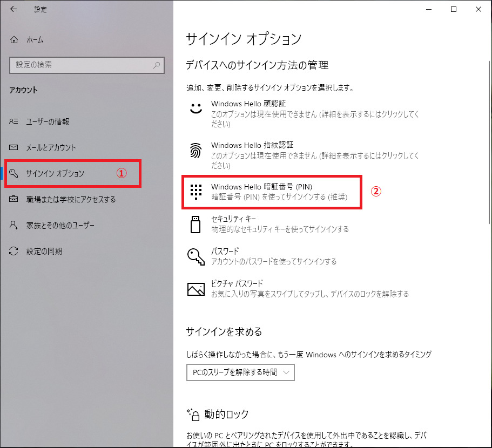The width and height of the screenshot is (492, 448).
Task: Click the vertical scrollbar on the right
Action: tap(489, 142)
